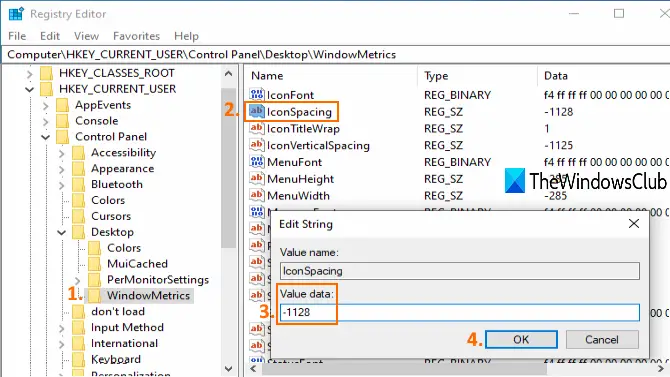Image resolution: width=670 pixels, height=377 pixels.
Task: Click the IconVerticalSpacing value icon
Action: pyautogui.click(x=257, y=145)
